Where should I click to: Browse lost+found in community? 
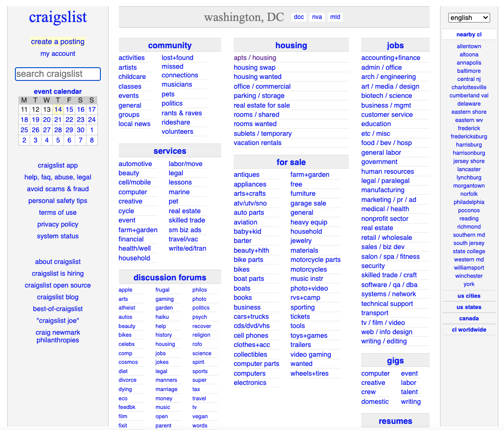(177, 58)
